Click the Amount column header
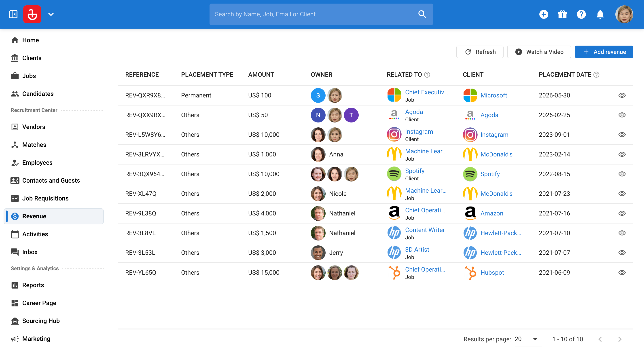Image resolution: width=644 pixels, height=350 pixels. click(x=261, y=75)
